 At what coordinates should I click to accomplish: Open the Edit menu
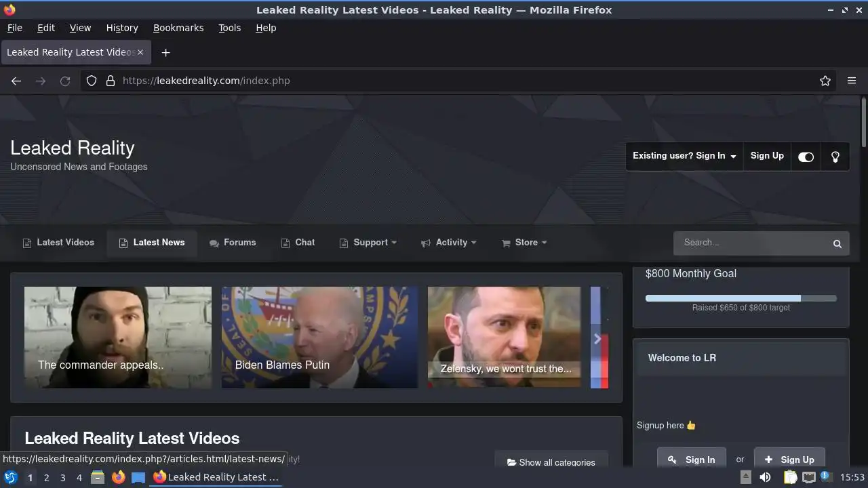(x=46, y=28)
